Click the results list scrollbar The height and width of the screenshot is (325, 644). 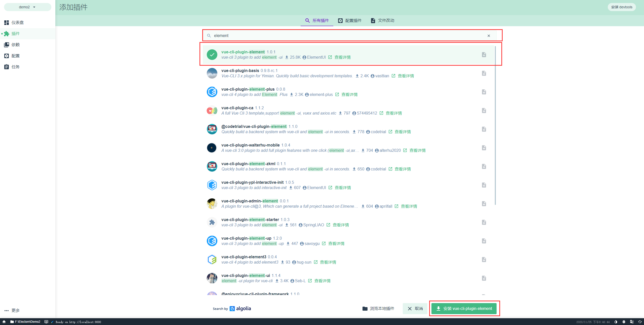495,125
